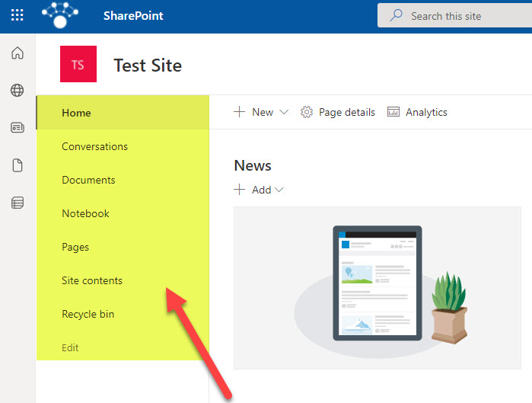
Task: Open the Recycle bin link
Action: pos(88,314)
